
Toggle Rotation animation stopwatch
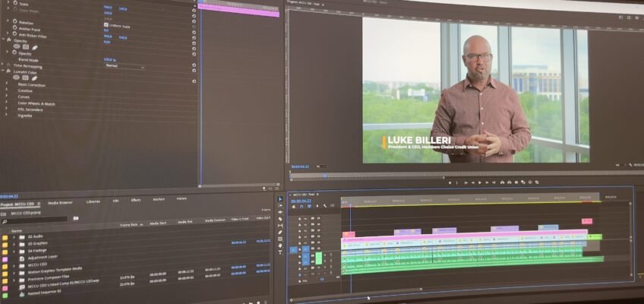tap(14, 21)
